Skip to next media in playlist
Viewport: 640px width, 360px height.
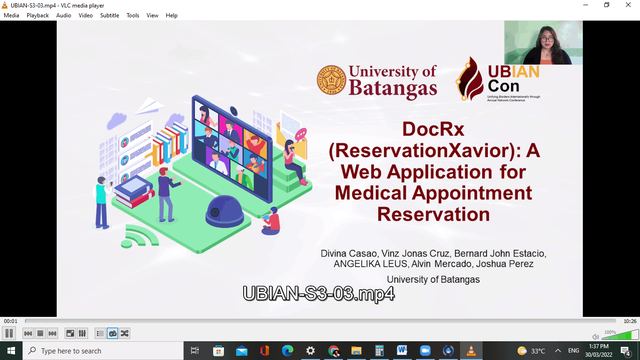pos(52,333)
